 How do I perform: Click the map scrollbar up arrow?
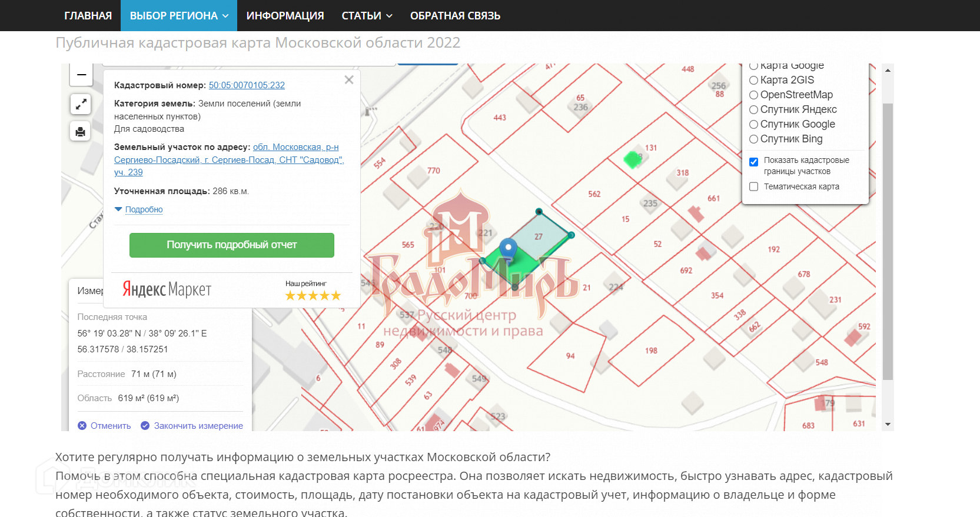888,70
